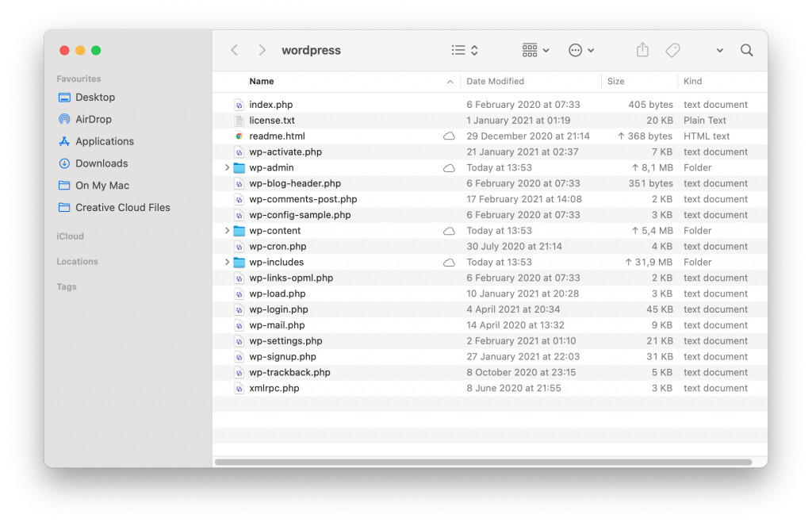Select the wp-content folder icon

pos(239,231)
